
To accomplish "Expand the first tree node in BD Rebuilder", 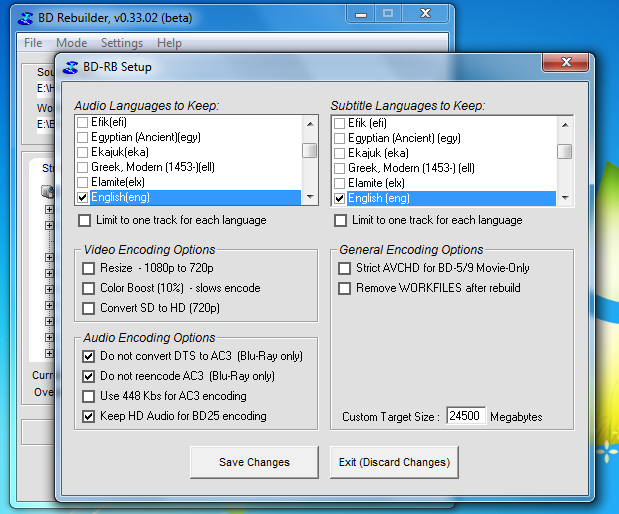I will pos(49,209).
